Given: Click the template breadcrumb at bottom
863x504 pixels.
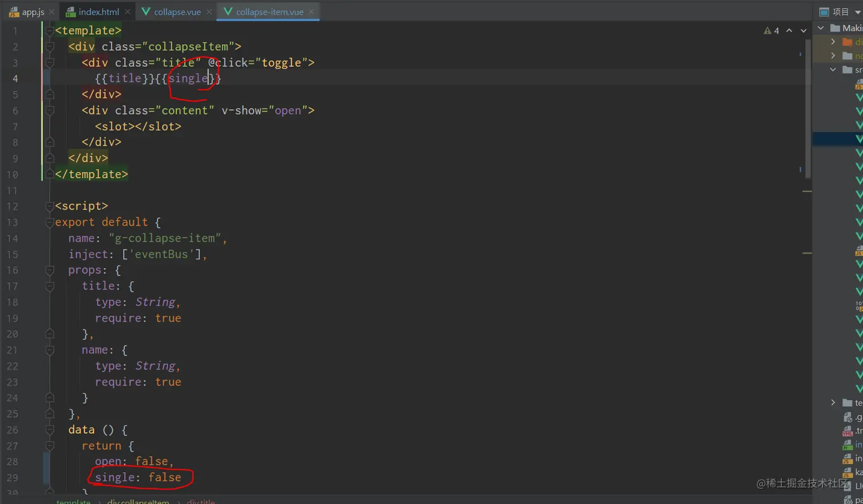Looking at the screenshot, I should click(73, 502).
